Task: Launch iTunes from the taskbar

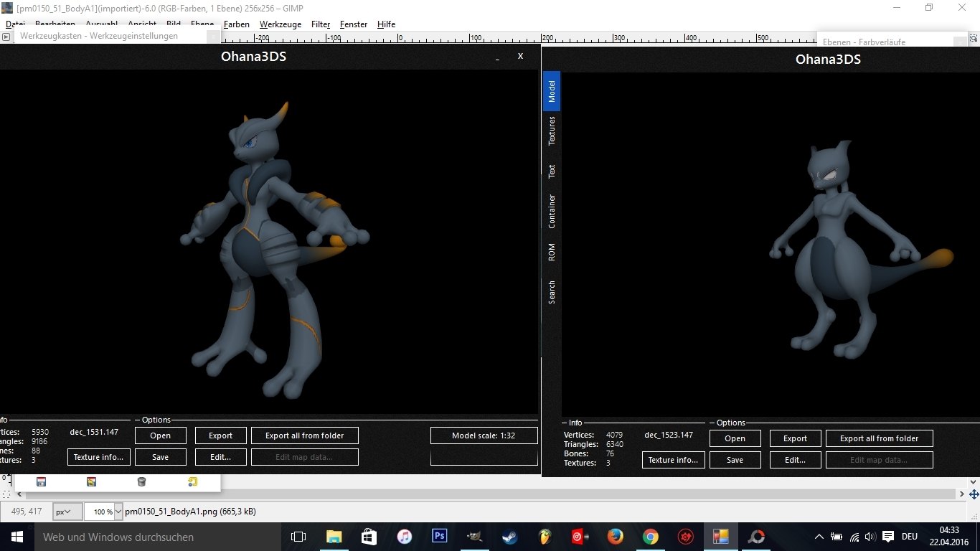Action: pyautogui.click(x=404, y=537)
